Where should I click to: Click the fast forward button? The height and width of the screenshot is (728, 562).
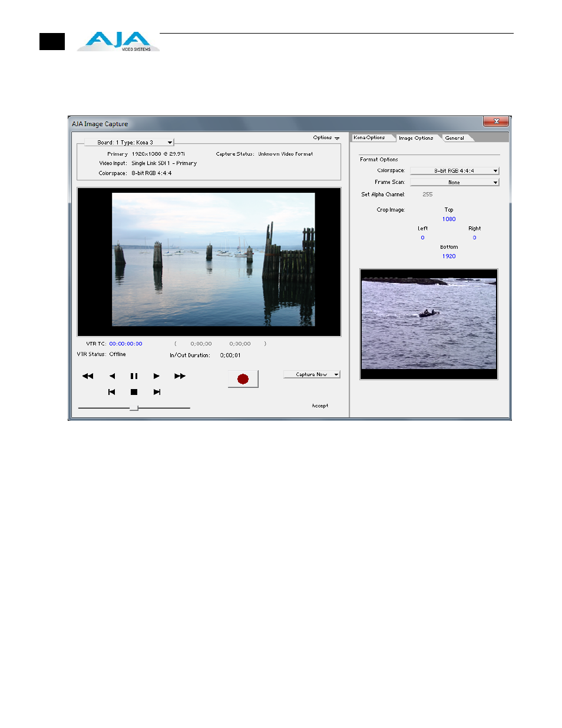180,376
